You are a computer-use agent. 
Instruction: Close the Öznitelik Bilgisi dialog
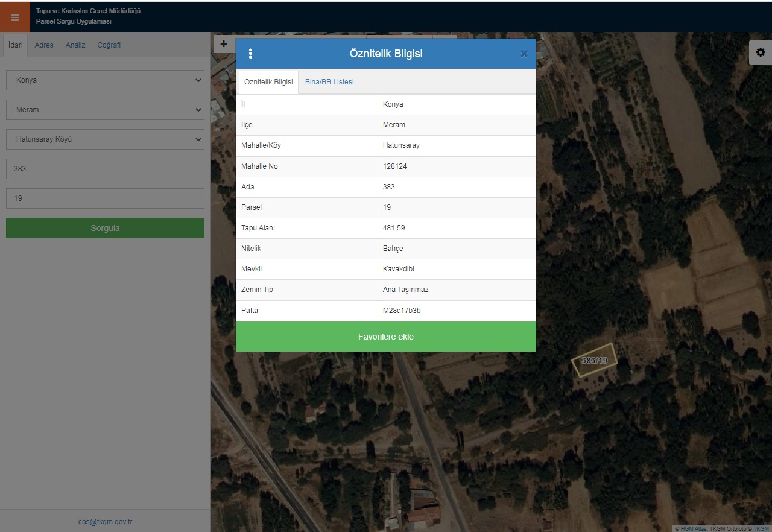coord(524,54)
